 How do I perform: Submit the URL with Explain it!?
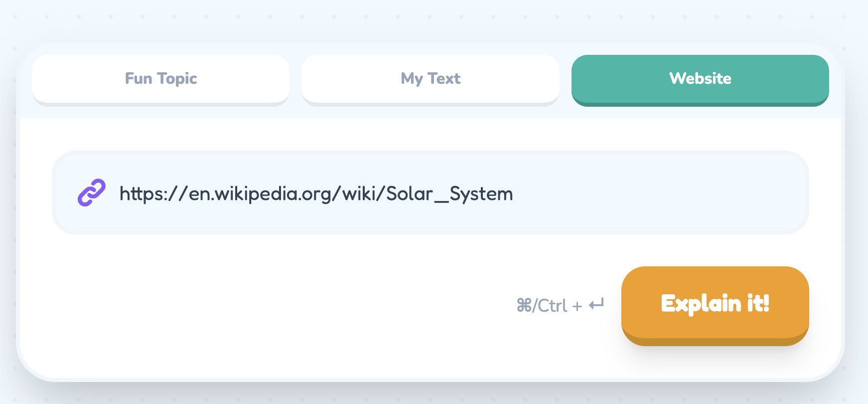pyautogui.click(x=715, y=304)
